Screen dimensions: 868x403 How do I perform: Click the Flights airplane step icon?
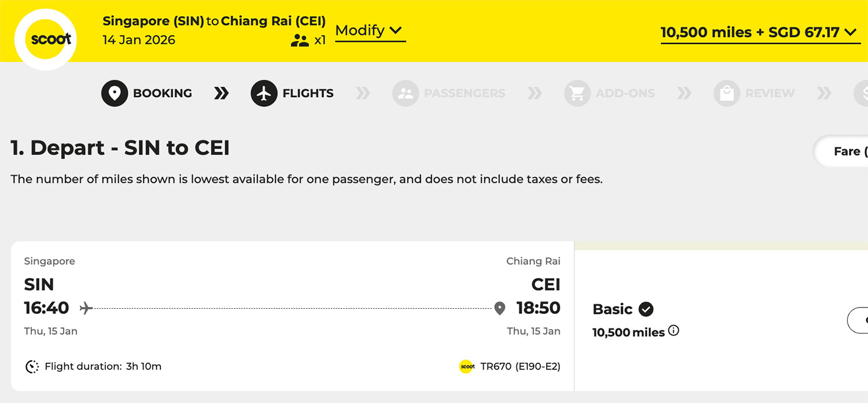(x=264, y=93)
